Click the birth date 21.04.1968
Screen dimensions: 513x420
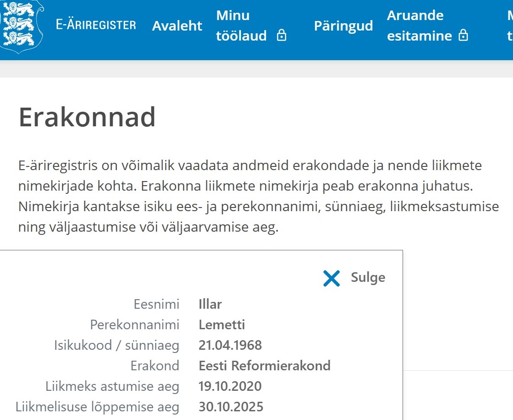point(230,345)
